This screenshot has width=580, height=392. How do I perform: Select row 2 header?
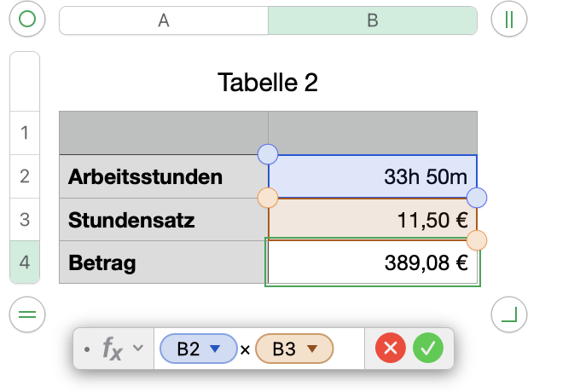(x=24, y=176)
